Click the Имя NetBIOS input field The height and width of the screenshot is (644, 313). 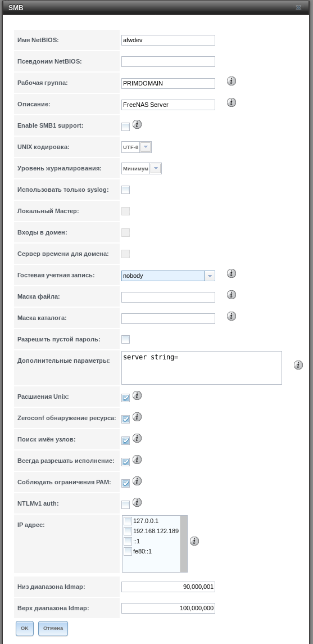coord(168,40)
